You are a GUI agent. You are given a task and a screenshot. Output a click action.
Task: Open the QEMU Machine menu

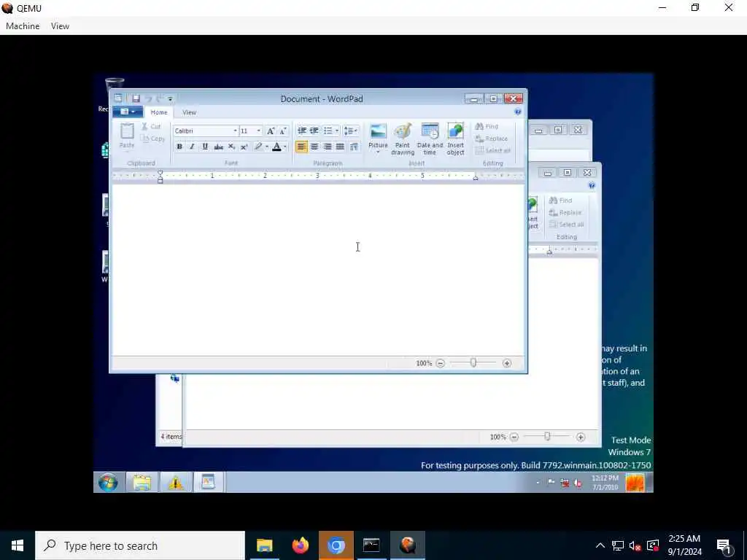(x=23, y=26)
